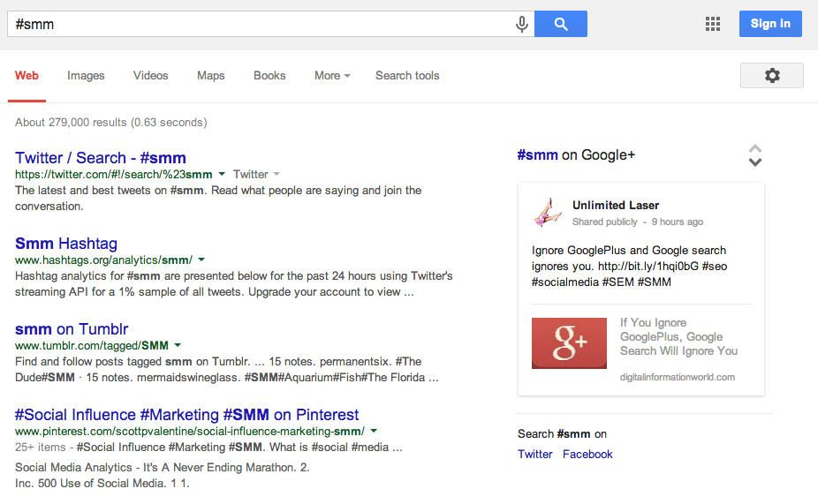The height and width of the screenshot is (504, 818).
Task: Switch to the Maps tab
Action: pos(211,76)
